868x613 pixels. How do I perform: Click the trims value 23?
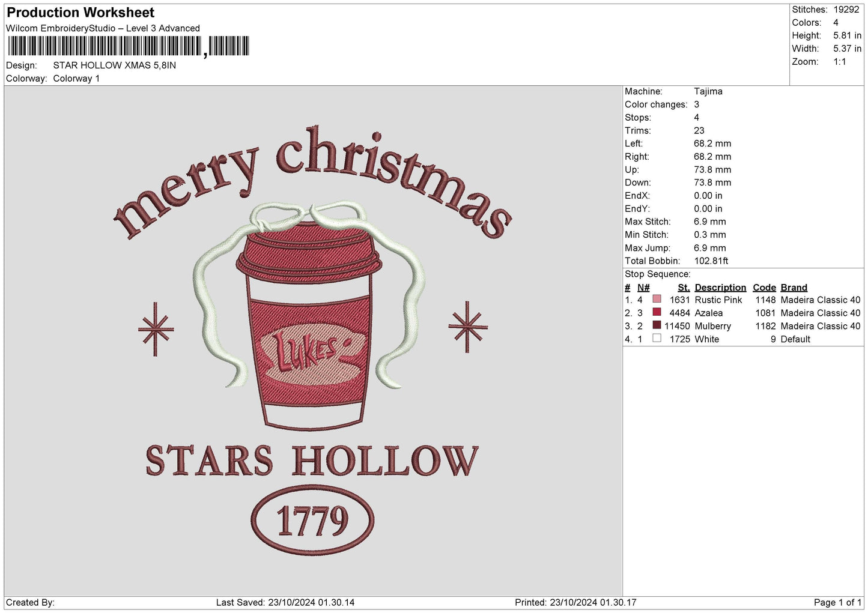[x=699, y=130]
